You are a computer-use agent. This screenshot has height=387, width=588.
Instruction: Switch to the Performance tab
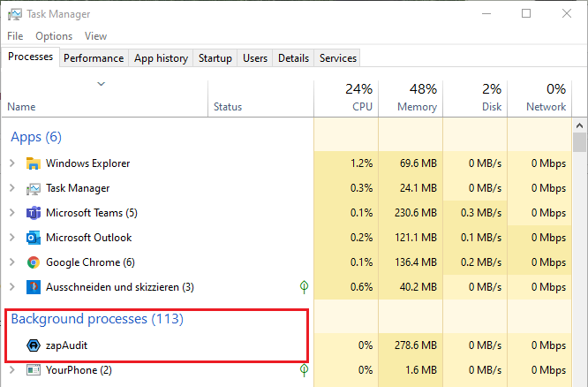tap(94, 58)
